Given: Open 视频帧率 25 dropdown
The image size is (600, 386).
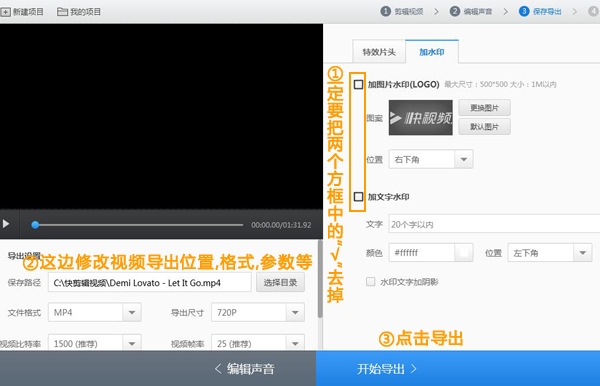Looking at the screenshot, I should point(258,343).
